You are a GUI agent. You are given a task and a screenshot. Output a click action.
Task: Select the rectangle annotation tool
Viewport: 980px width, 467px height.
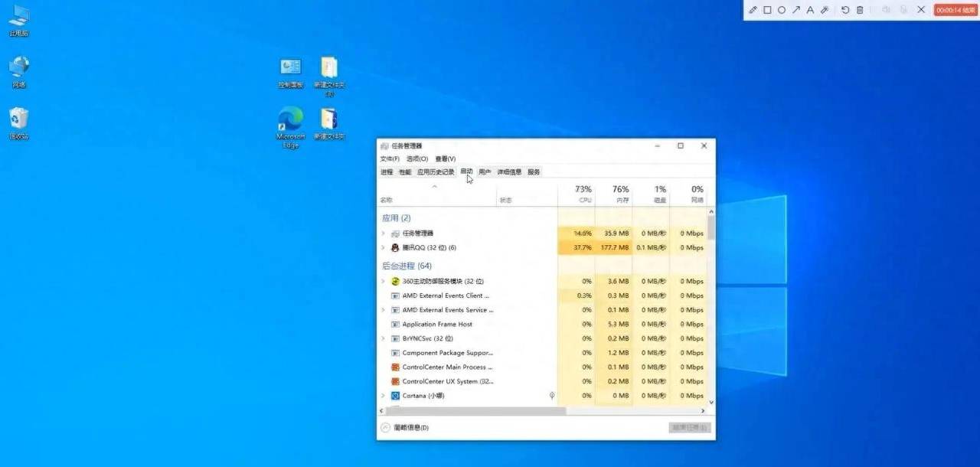tap(768, 10)
